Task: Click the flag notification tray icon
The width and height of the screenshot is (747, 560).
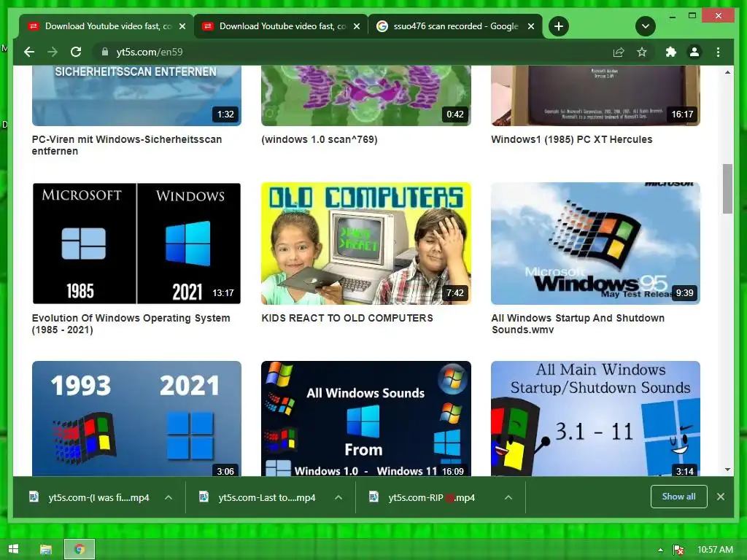Action: [679, 550]
